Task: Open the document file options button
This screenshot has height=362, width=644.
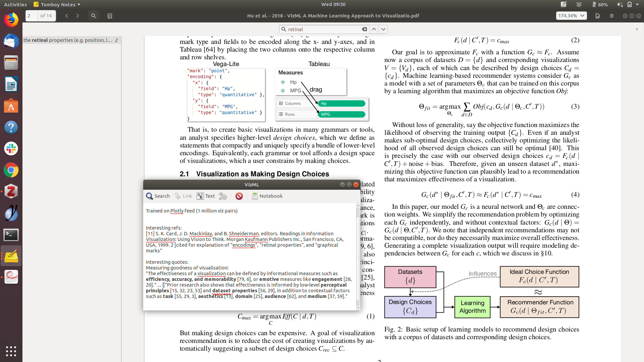Action: point(597,16)
